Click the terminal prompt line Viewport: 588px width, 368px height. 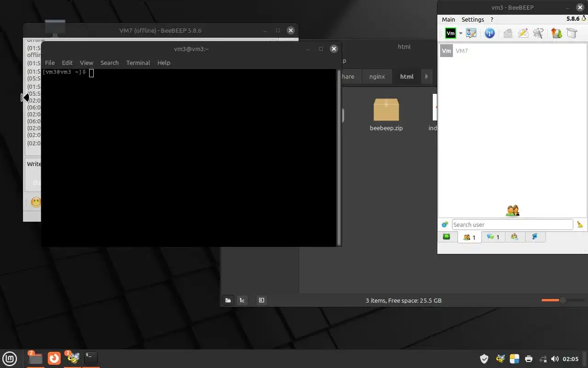click(x=68, y=72)
